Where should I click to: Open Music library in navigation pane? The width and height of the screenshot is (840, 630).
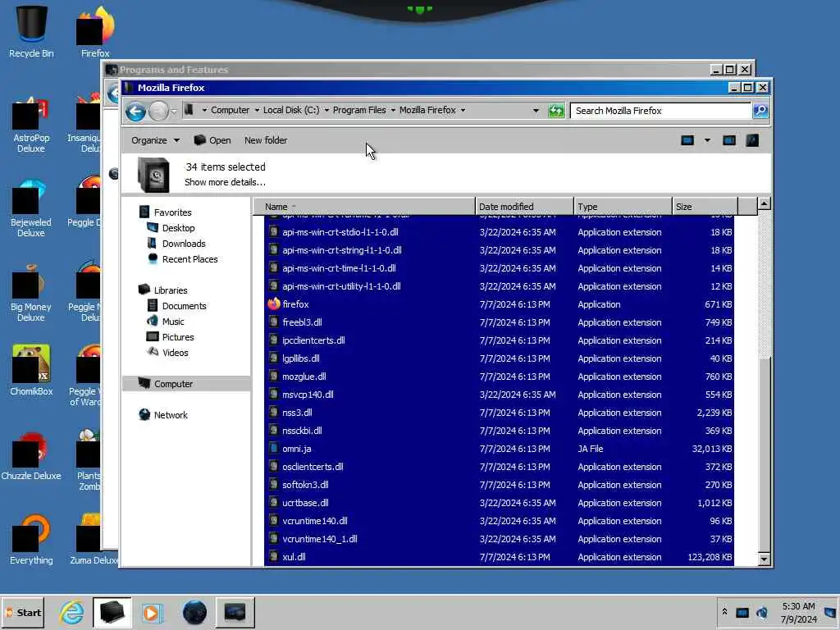pos(173,322)
